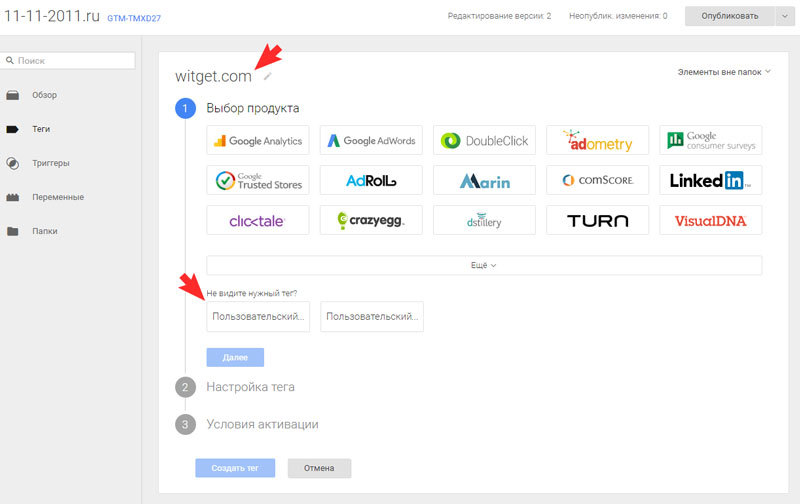800x504 pixels.
Task: Pick the LinkedIn tag tile
Action: pos(711,180)
